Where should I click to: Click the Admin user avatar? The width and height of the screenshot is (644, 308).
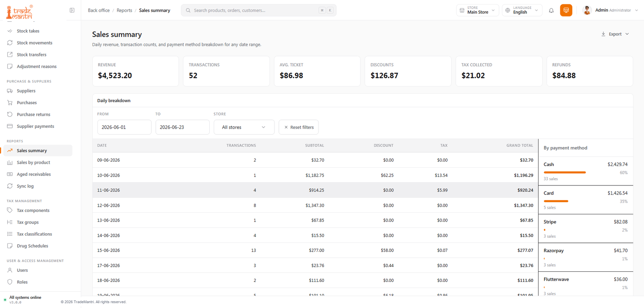point(587,10)
